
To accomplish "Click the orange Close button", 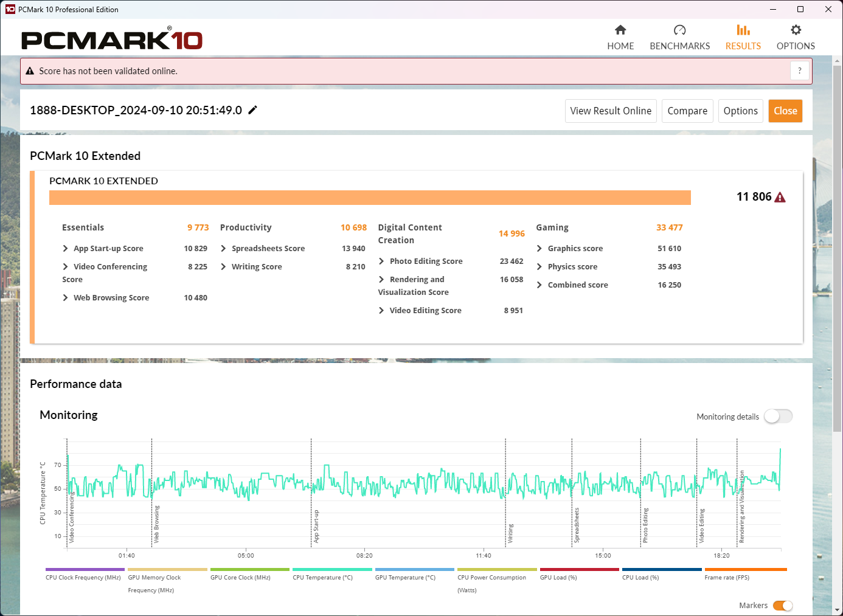I will (785, 111).
